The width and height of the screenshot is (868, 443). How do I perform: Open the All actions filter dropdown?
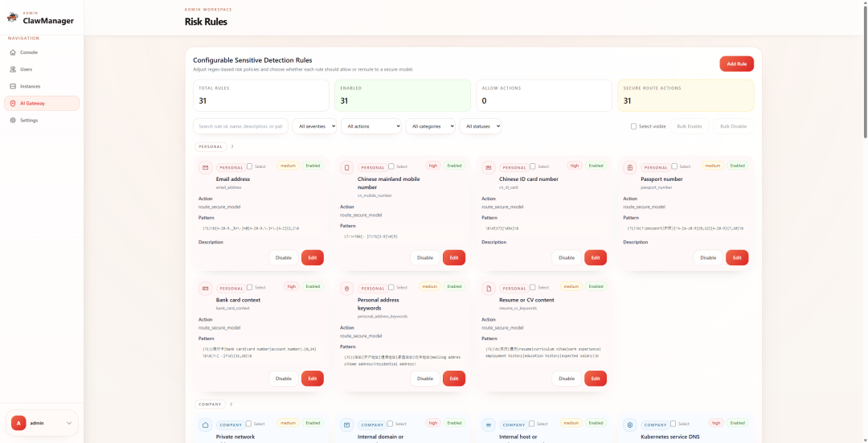(371, 126)
